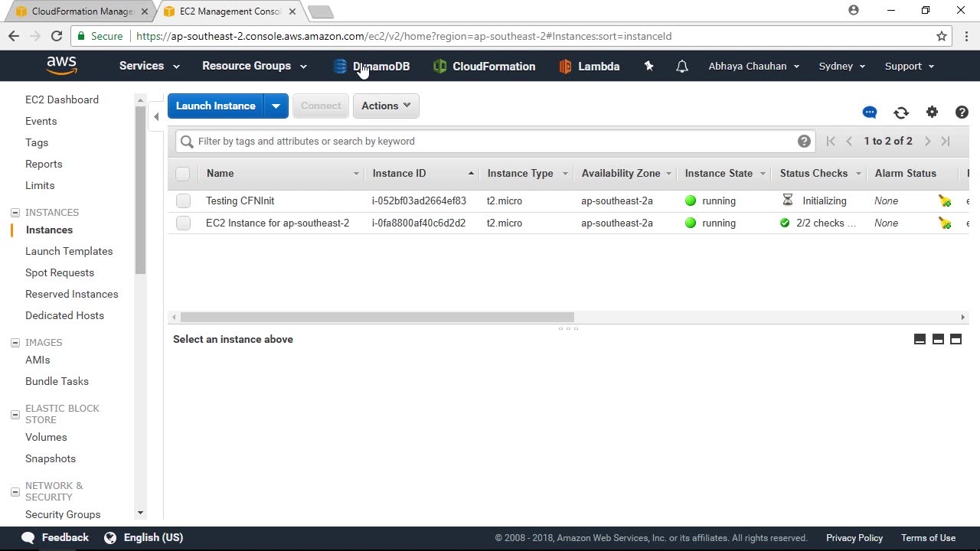980x551 pixels.
Task: Close the EC2 Management Console tab
Action: pyautogui.click(x=292, y=11)
